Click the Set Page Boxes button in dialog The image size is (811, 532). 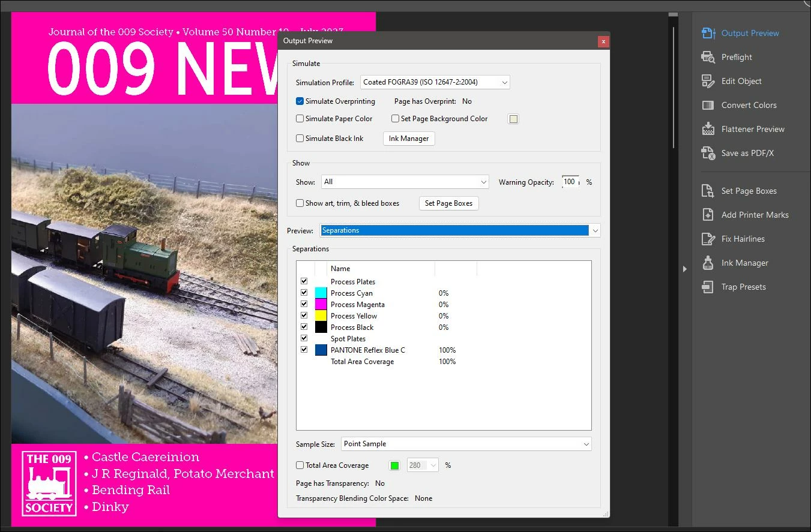coord(448,203)
